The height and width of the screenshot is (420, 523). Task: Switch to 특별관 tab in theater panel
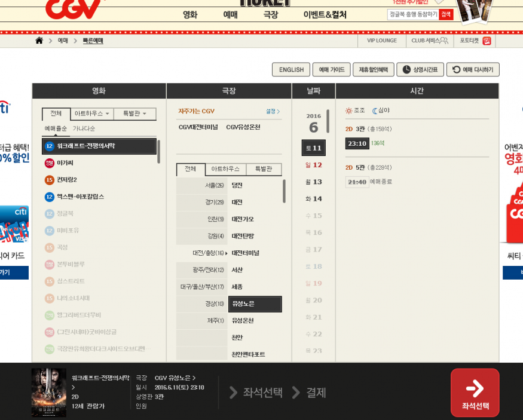[x=264, y=170]
